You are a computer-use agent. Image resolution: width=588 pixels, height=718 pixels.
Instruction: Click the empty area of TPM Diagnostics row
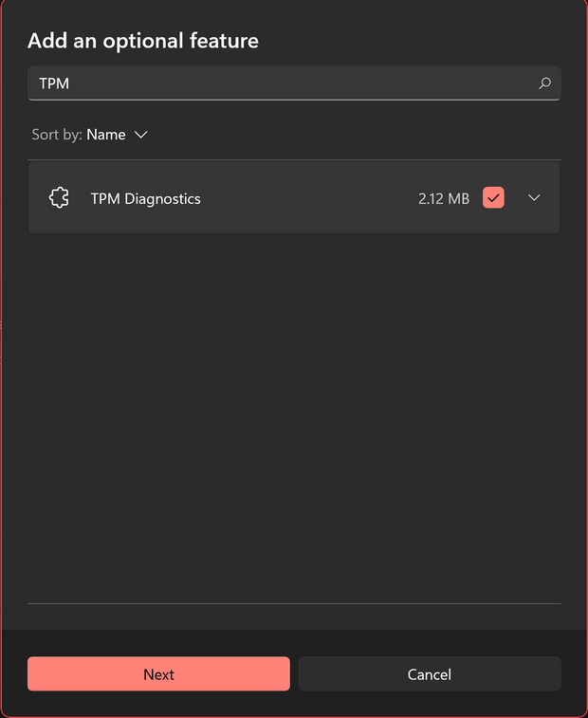[x=309, y=198]
